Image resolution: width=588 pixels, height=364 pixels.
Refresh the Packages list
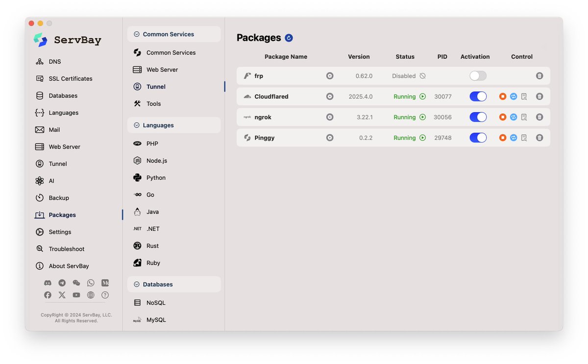[289, 38]
